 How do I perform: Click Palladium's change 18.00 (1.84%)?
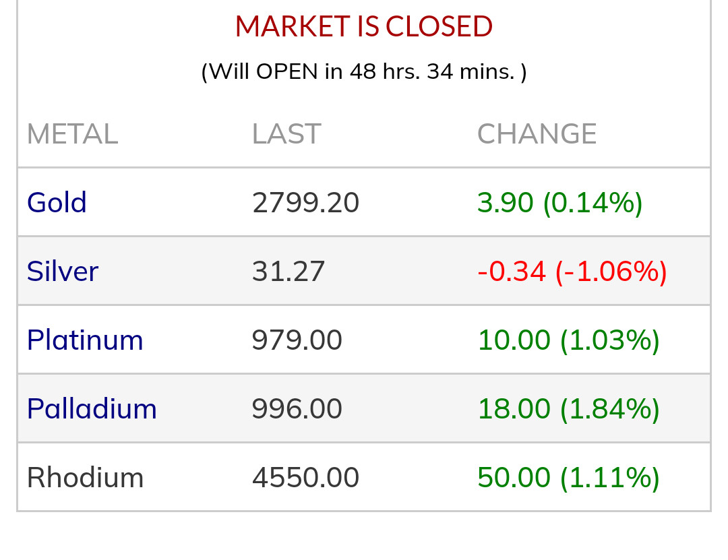(x=568, y=409)
